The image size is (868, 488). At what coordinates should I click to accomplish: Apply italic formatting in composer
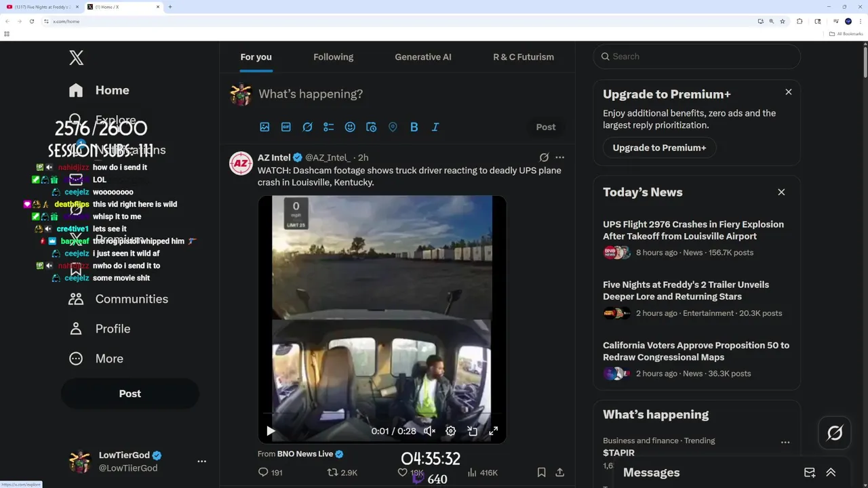[435, 127]
